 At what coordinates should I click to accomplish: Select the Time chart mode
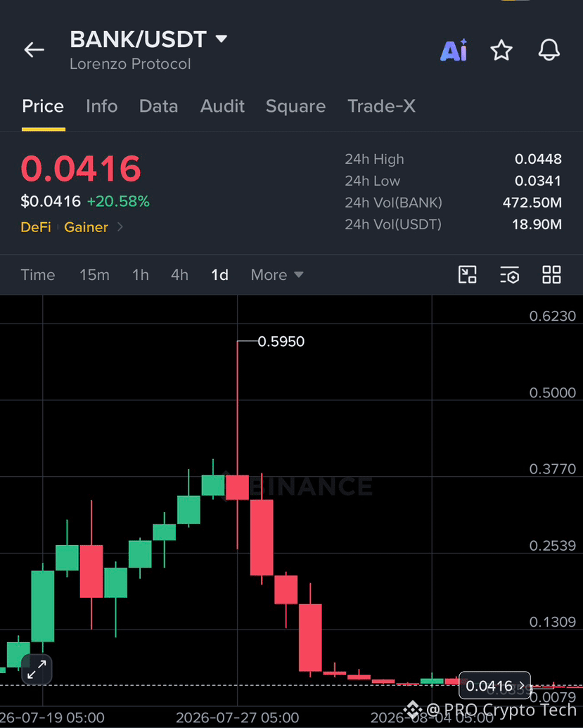38,275
